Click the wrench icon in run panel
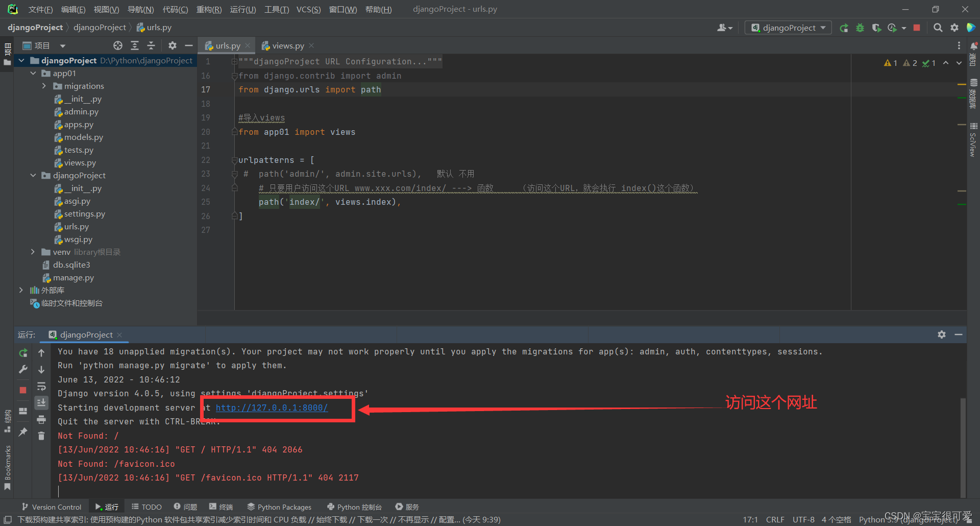Screen dimensions: 980x526 tap(23, 369)
